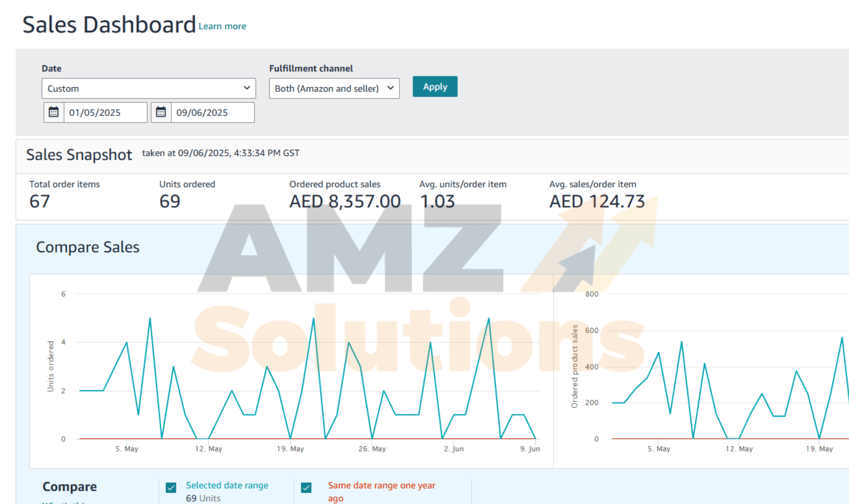
Task: Click the Fulfillment channel chevron arrow
Action: pos(390,88)
